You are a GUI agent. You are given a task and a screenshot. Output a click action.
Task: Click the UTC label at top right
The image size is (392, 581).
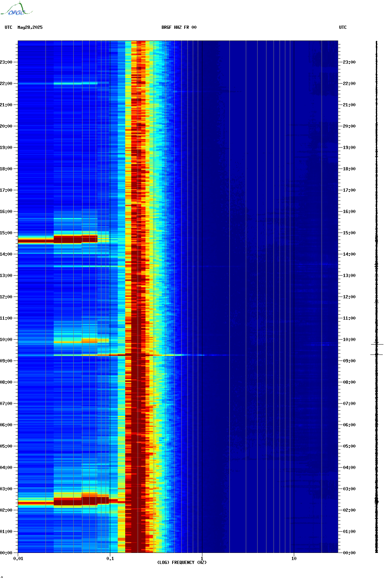click(x=343, y=27)
